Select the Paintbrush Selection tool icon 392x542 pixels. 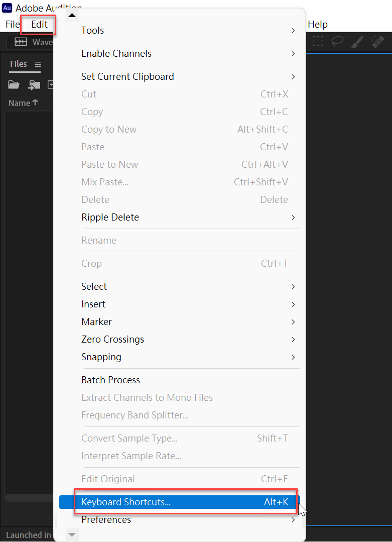(357, 42)
